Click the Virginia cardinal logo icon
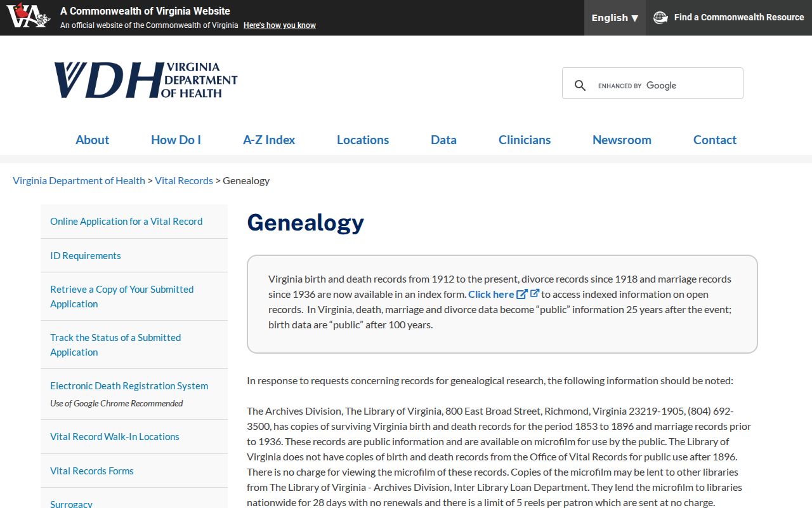This screenshot has height=508, width=812. (29, 17)
